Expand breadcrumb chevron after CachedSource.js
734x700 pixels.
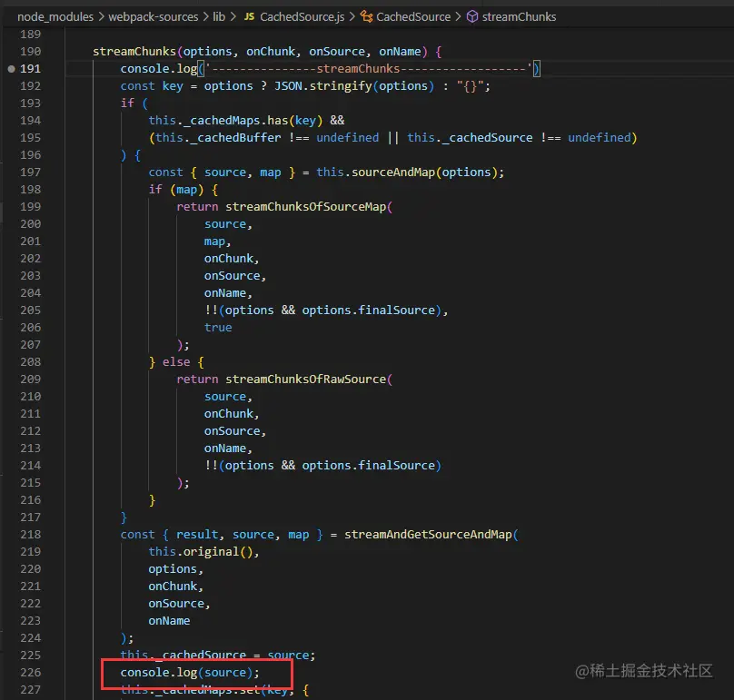point(352,17)
